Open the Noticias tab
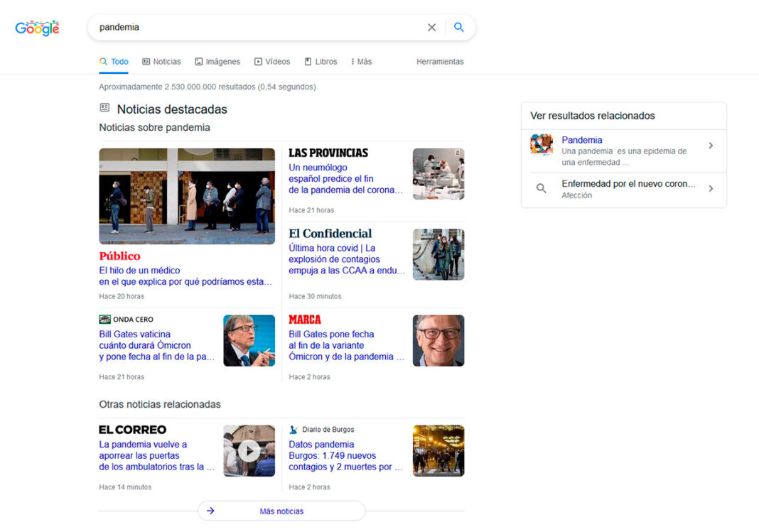Screen dimensions: 759x532 tap(161, 62)
